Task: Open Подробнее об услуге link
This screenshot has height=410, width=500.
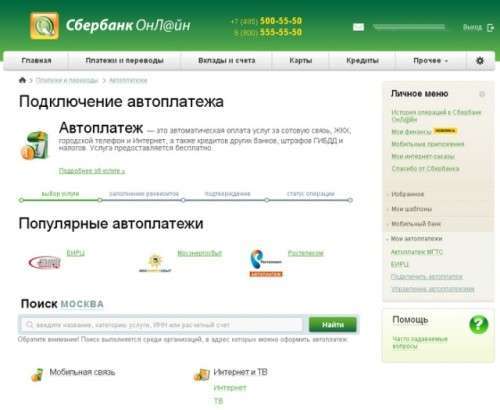Action: point(92,171)
